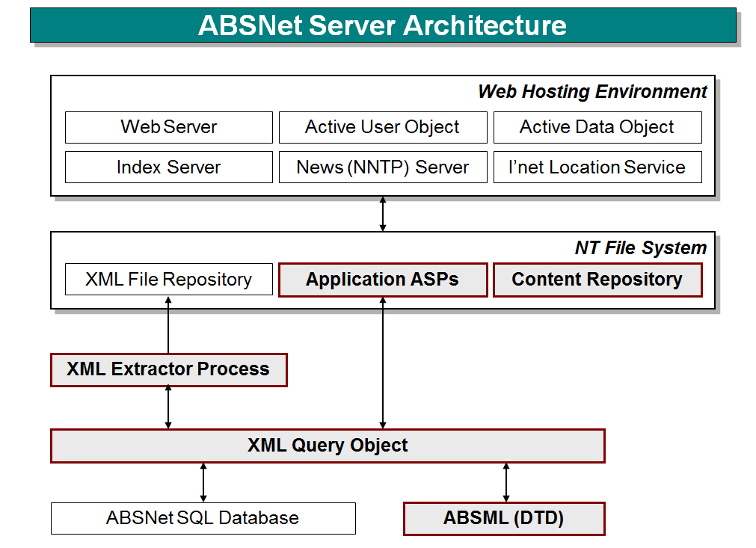Select the Web Server box
756x548 pixels.
click(168, 127)
